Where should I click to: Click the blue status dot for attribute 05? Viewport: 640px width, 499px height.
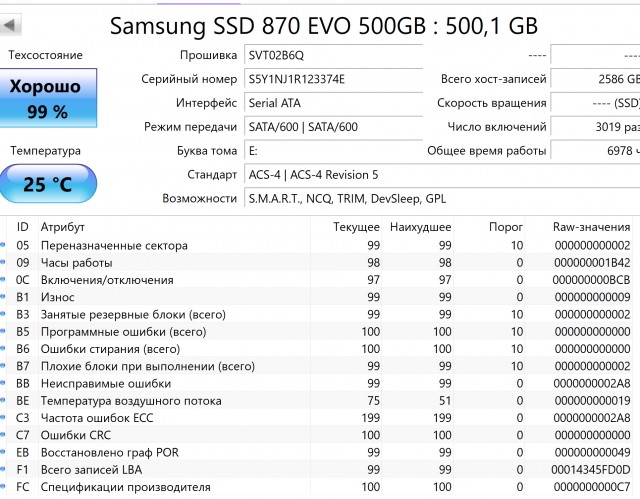(x=3, y=246)
